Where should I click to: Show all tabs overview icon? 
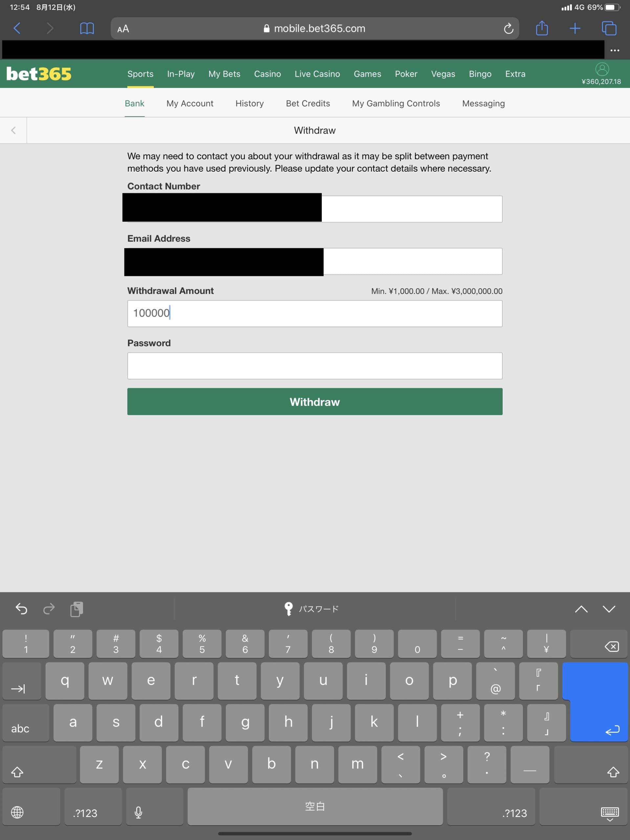[609, 29]
